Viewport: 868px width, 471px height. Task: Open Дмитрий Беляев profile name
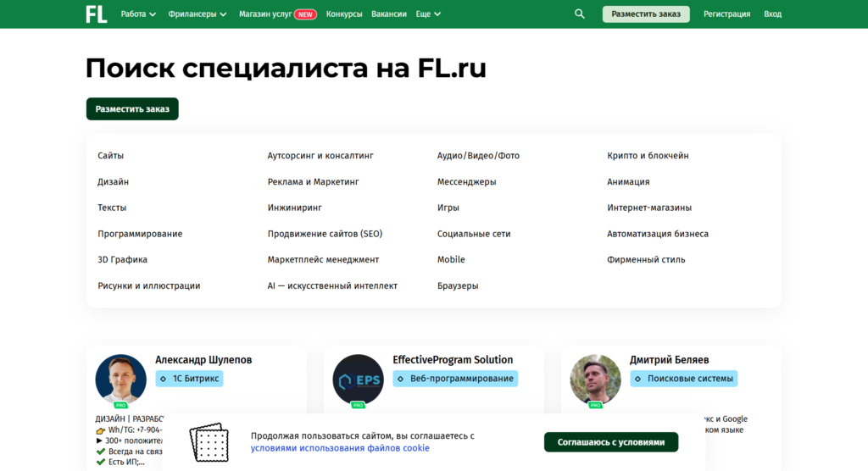[669, 360]
